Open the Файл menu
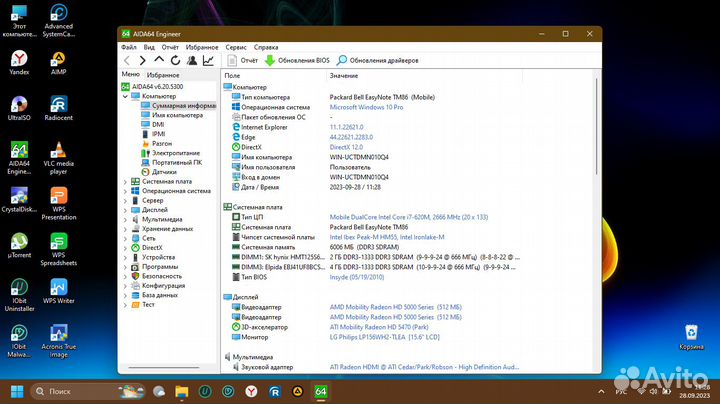 point(129,47)
